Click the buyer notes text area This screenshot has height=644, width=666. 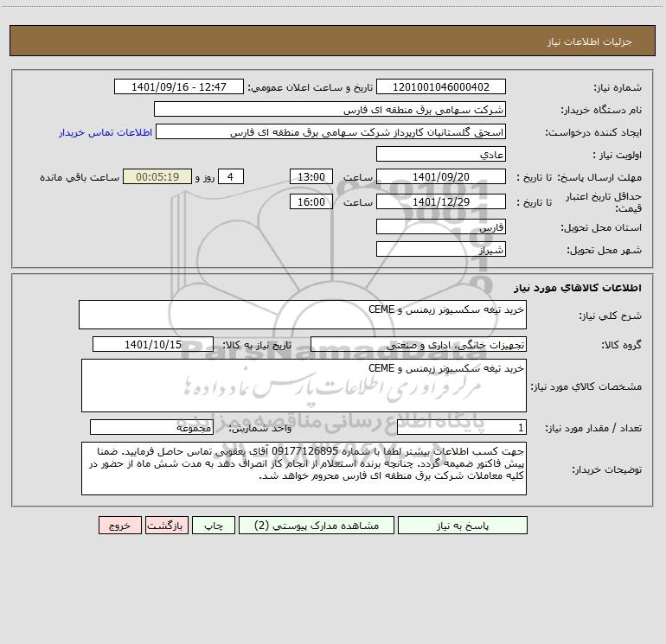pos(304,469)
